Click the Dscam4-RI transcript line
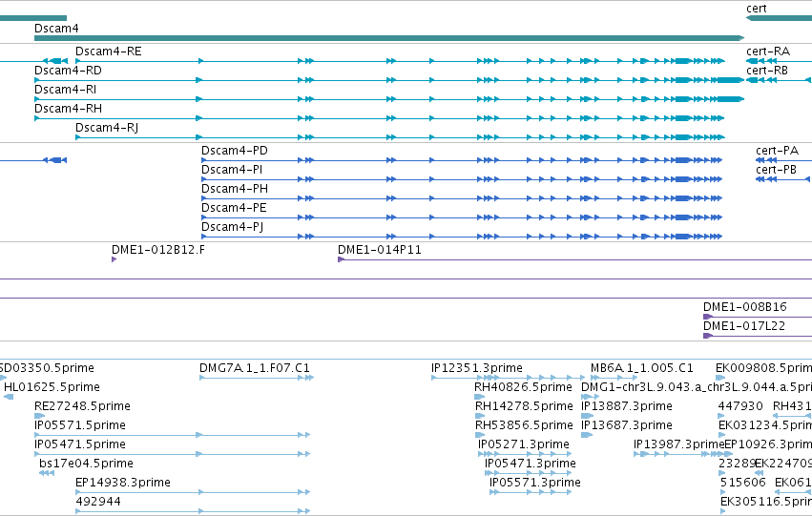Viewport: 812px width, 516px height. (389, 99)
